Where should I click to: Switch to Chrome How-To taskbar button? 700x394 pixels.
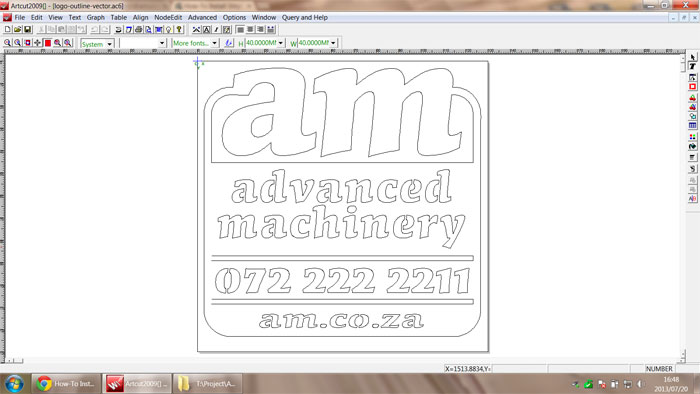[x=66, y=384]
